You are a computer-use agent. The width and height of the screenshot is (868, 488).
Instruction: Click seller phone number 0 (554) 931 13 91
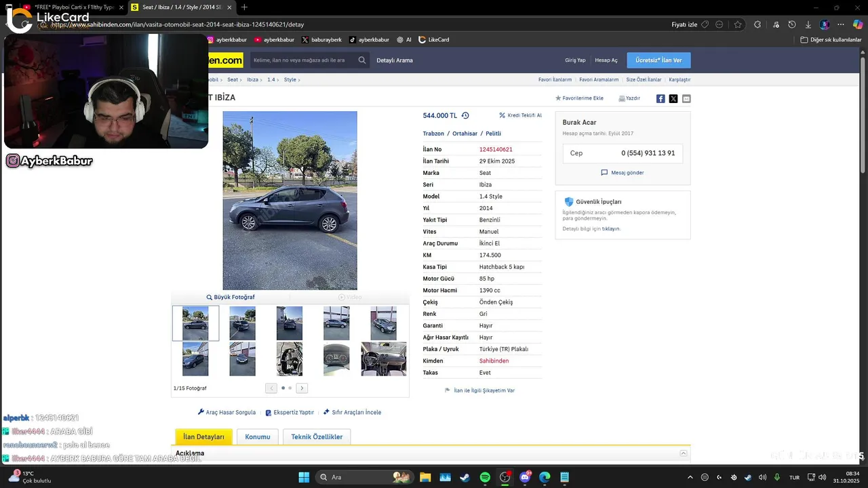pyautogui.click(x=648, y=153)
